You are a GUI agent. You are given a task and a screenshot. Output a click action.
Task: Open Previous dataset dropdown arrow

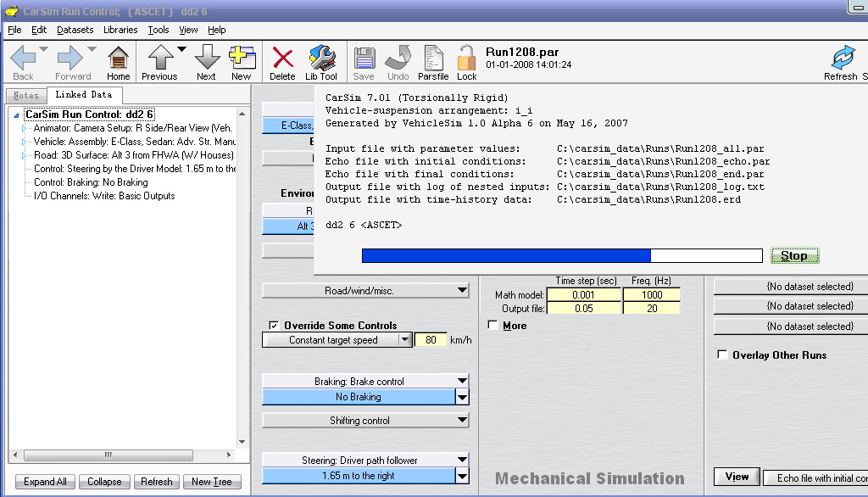coord(181,49)
